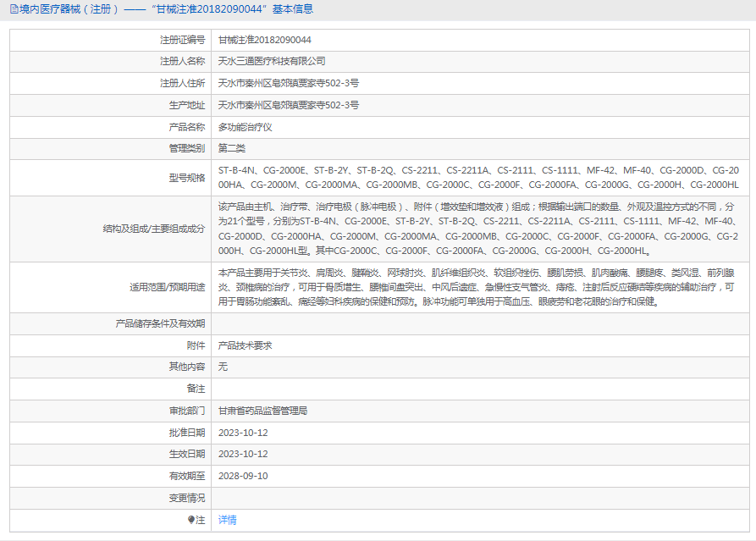Click the page title 境内医疗器械（注册）基本信息
The width and height of the screenshot is (756, 541).
click(x=166, y=9)
